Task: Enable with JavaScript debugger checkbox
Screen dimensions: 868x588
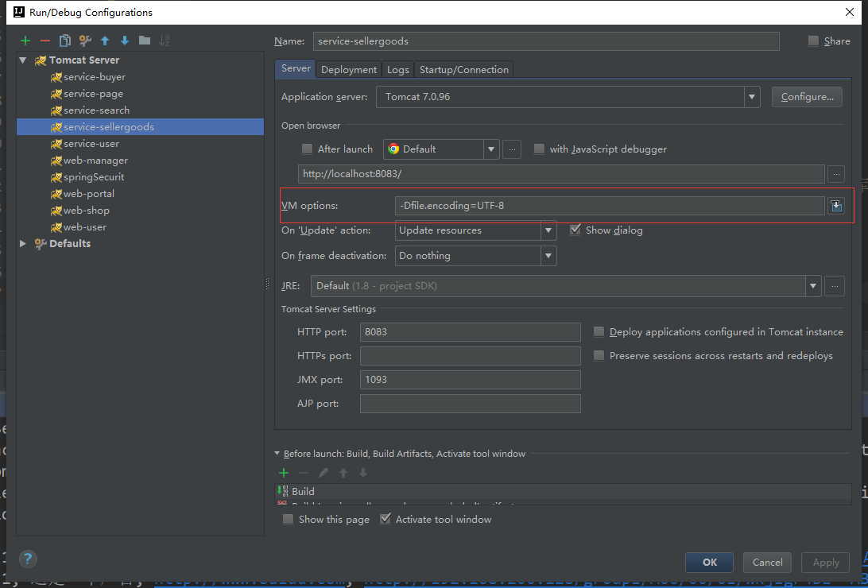Action: coord(539,149)
